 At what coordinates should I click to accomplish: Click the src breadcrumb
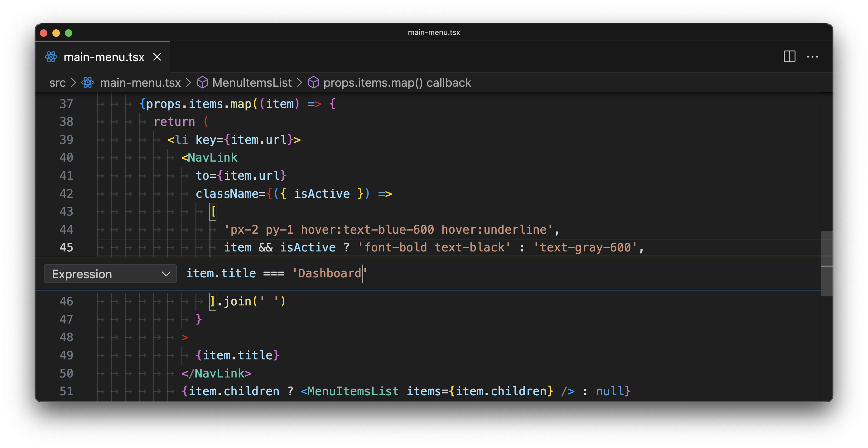click(x=58, y=83)
